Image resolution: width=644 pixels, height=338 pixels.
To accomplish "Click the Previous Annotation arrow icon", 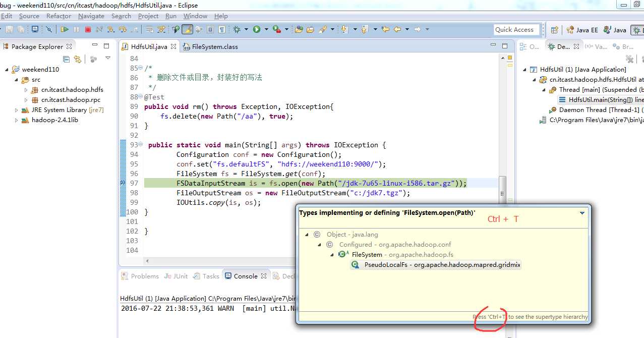I will click(x=365, y=29).
